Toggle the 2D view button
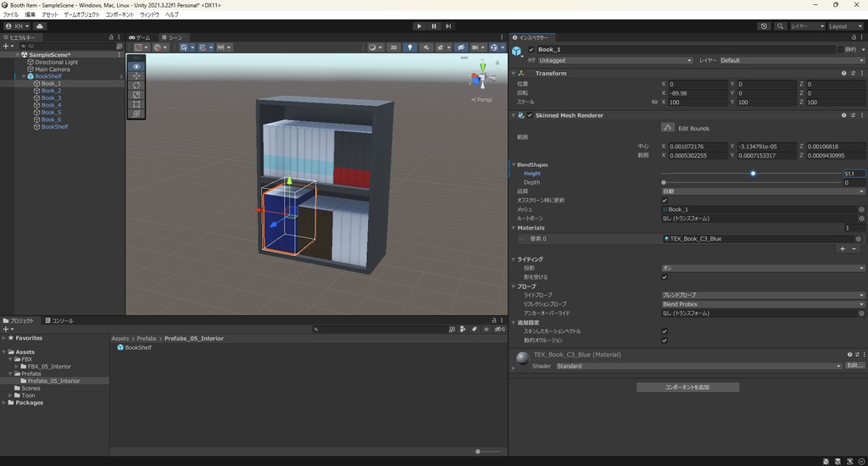Viewport: 868px width, 466px height. (393, 47)
